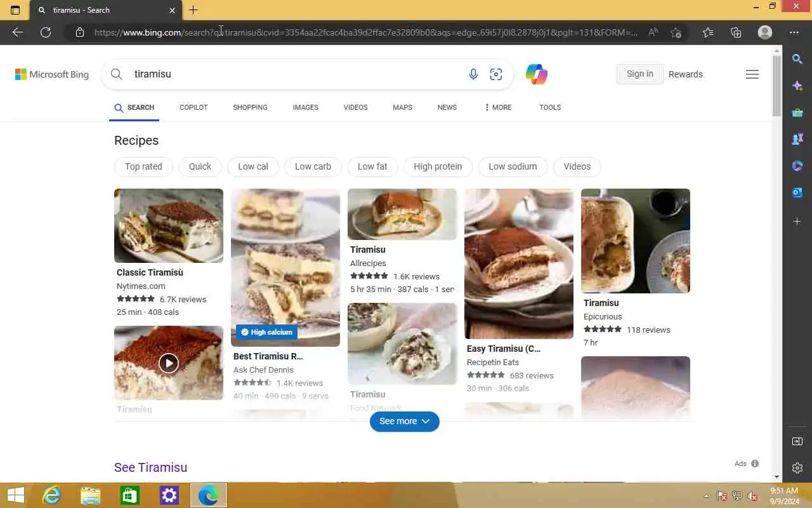This screenshot has width=812, height=508.
Task: Toggle the Low fat filter chip
Action: pos(372,166)
